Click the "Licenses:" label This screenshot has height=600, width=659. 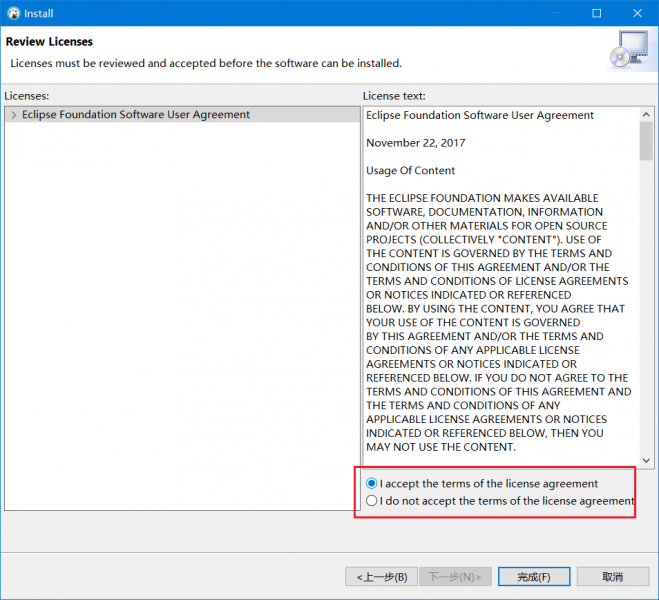tap(27, 96)
